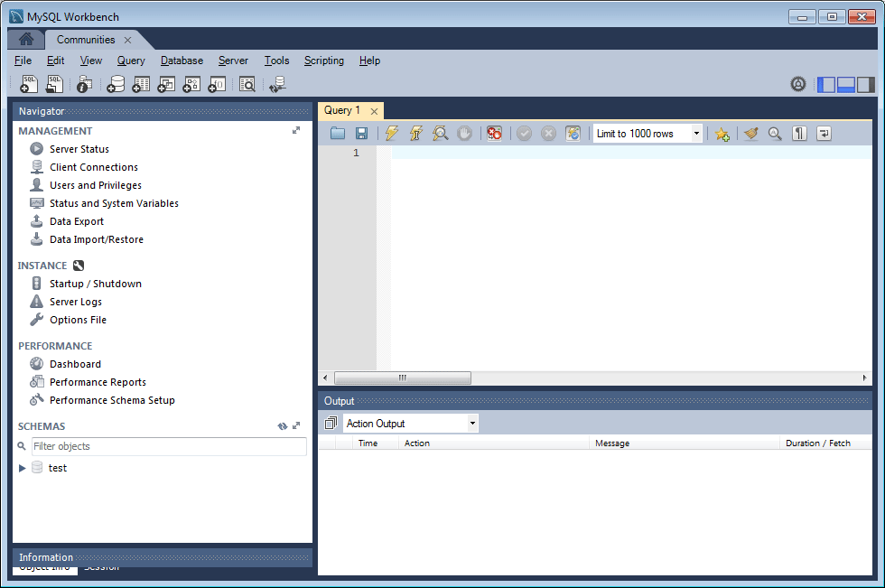Create a new table icon
The image size is (885, 588).
(141, 84)
